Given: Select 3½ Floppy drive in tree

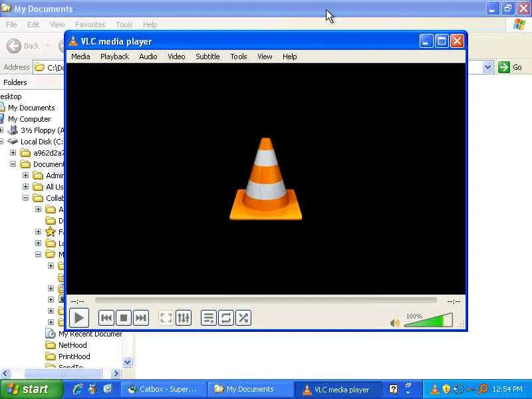Looking at the screenshot, I should (42, 130).
